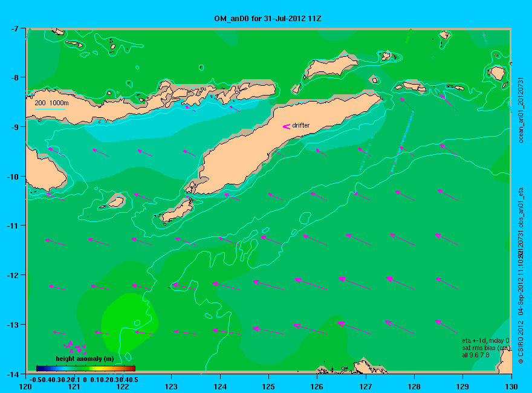
Task: Click the magenta drifter arrow symbol beside "drifter"
Action: [287, 126]
